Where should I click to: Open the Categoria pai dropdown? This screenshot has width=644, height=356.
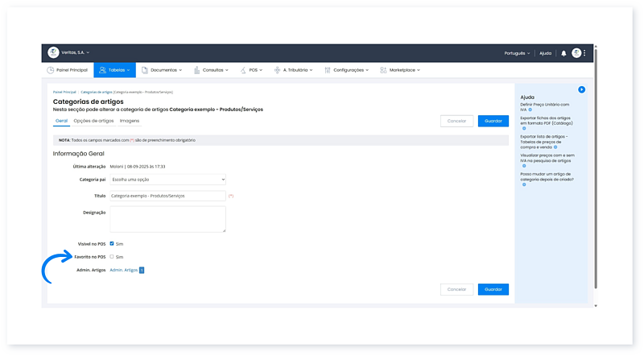tap(167, 180)
